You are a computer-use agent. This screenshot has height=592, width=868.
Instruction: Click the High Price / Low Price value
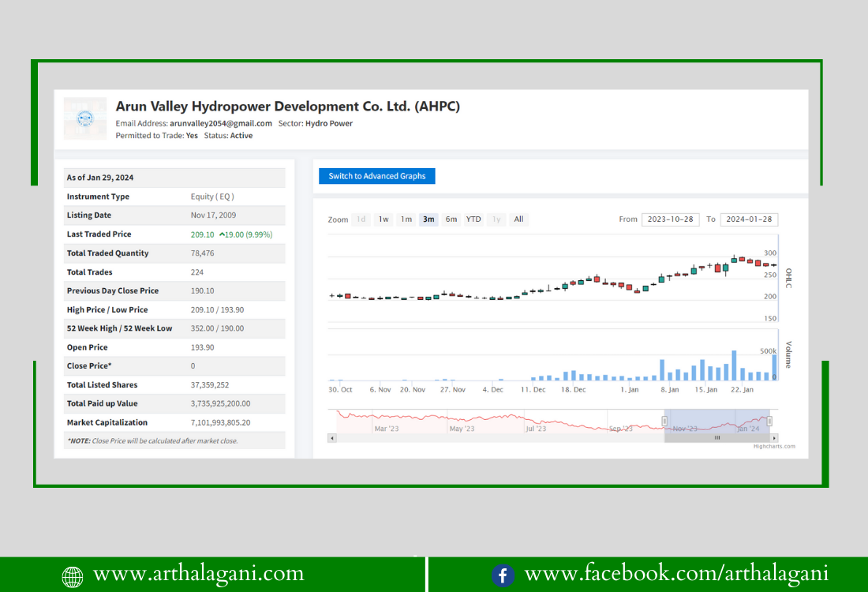(x=217, y=309)
